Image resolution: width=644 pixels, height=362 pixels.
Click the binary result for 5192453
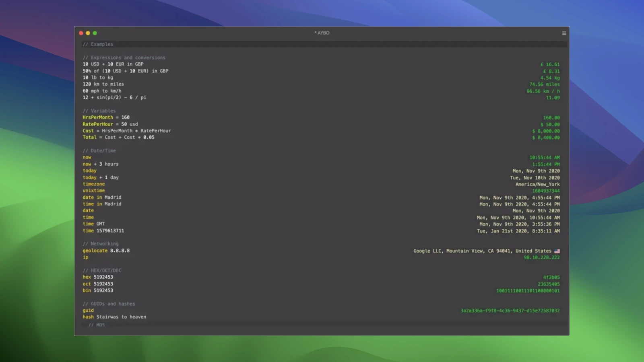click(x=528, y=291)
